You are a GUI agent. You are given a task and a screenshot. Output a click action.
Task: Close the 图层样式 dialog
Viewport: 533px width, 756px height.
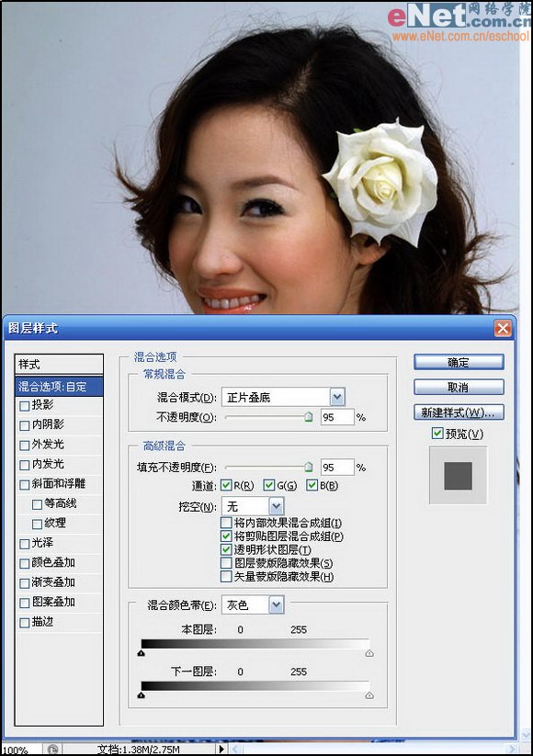click(503, 329)
